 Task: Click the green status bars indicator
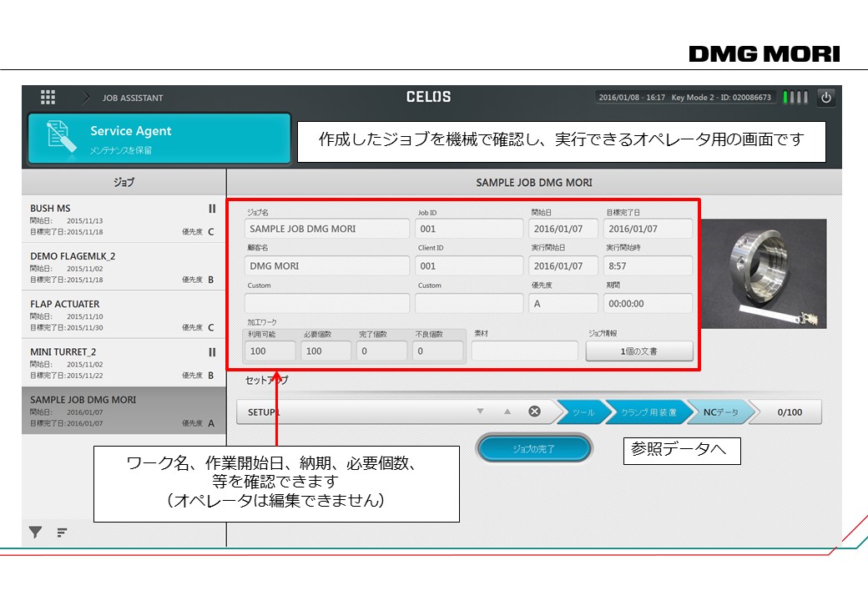click(x=795, y=98)
